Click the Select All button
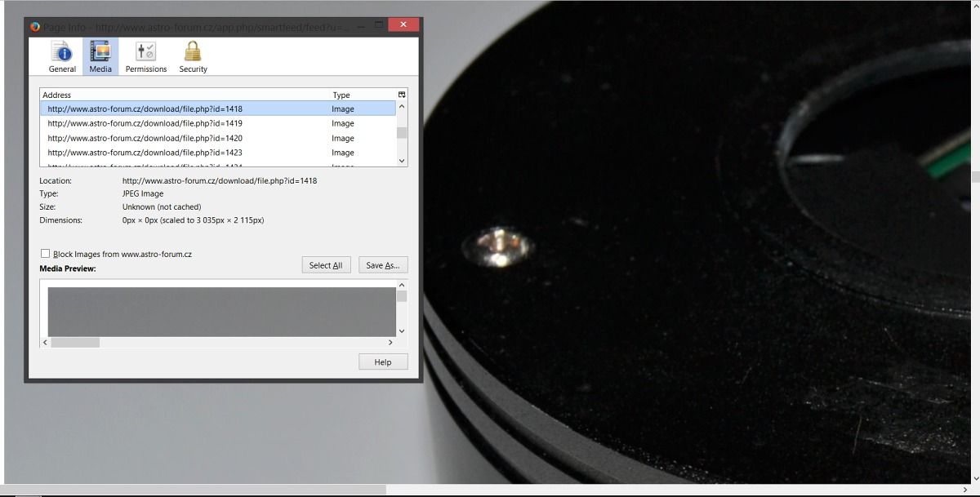Viewport: 980px width, 497px height. [326, 265]
